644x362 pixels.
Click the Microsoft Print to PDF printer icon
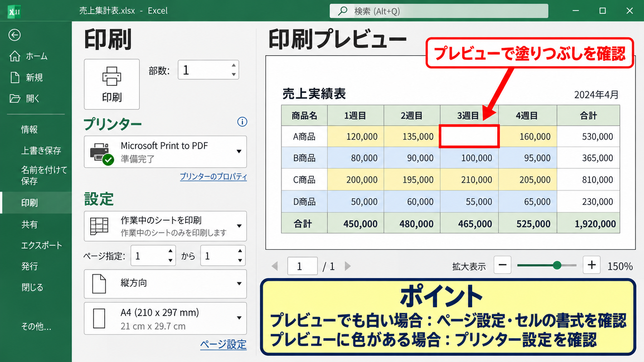pos(102,153)
